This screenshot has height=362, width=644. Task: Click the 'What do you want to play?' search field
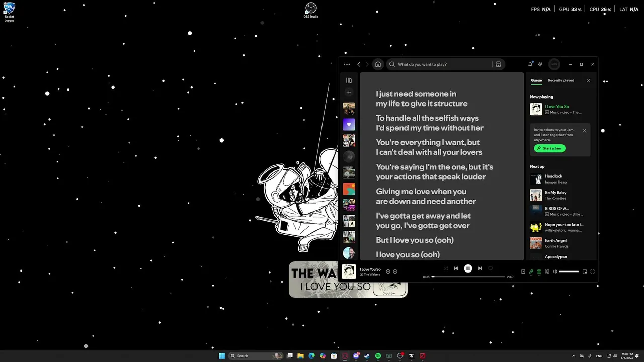440,64
